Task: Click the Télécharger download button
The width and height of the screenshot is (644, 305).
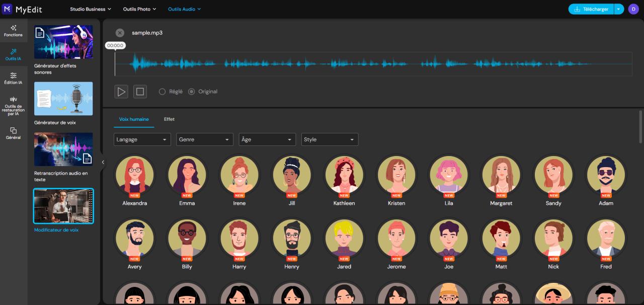Action: tap(591, 9)
